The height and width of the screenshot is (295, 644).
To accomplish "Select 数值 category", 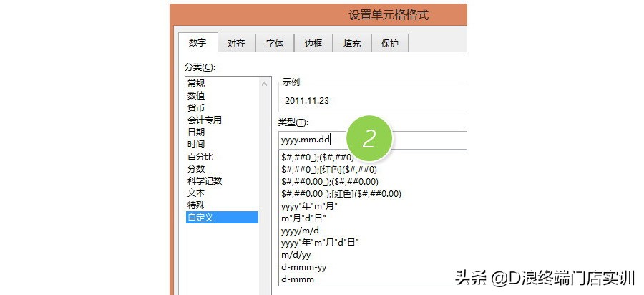I will pyautogui.click(x=223, y=96).
